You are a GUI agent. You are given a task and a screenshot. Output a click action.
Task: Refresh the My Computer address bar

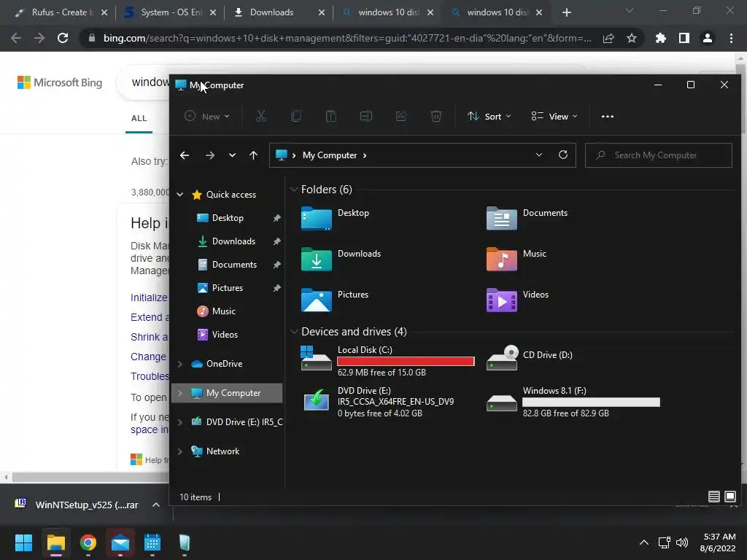coord(563,155)
